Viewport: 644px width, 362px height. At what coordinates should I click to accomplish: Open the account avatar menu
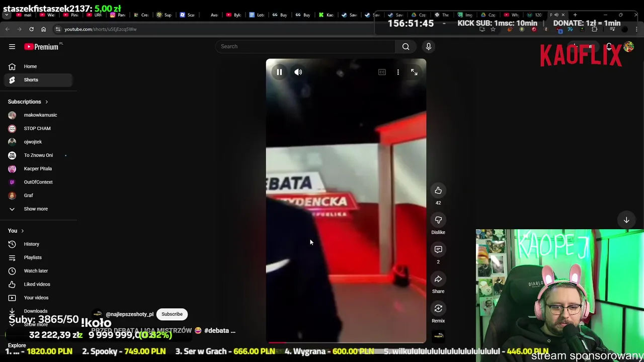[628, 47]
